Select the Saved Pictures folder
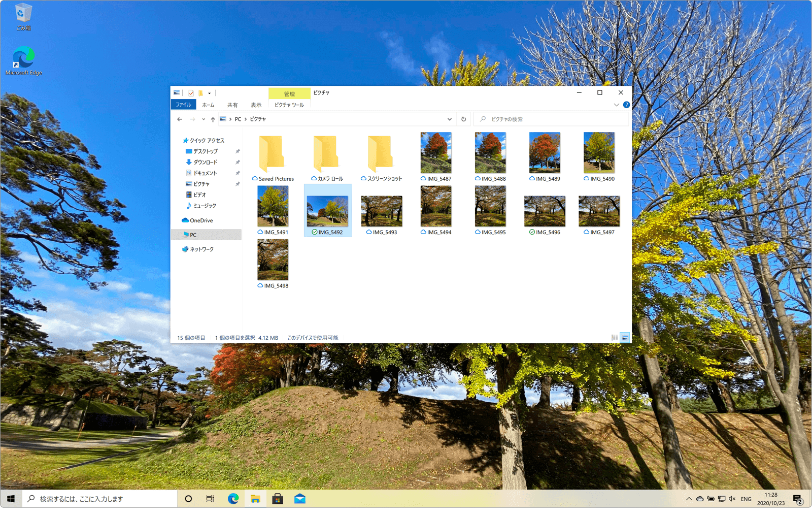812x518 pixels. pyautogui.click(x=273, y=157)
